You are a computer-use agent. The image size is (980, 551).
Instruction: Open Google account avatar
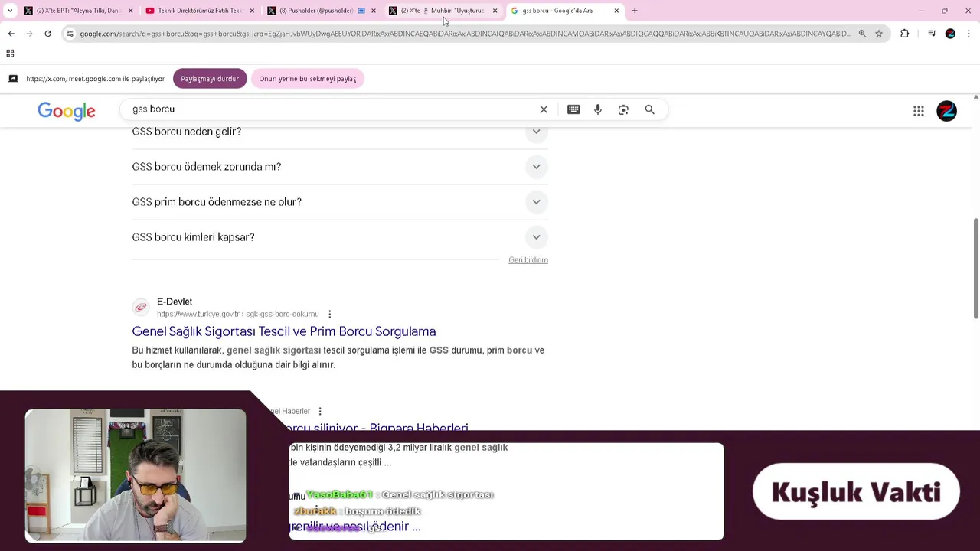point(947,111)
